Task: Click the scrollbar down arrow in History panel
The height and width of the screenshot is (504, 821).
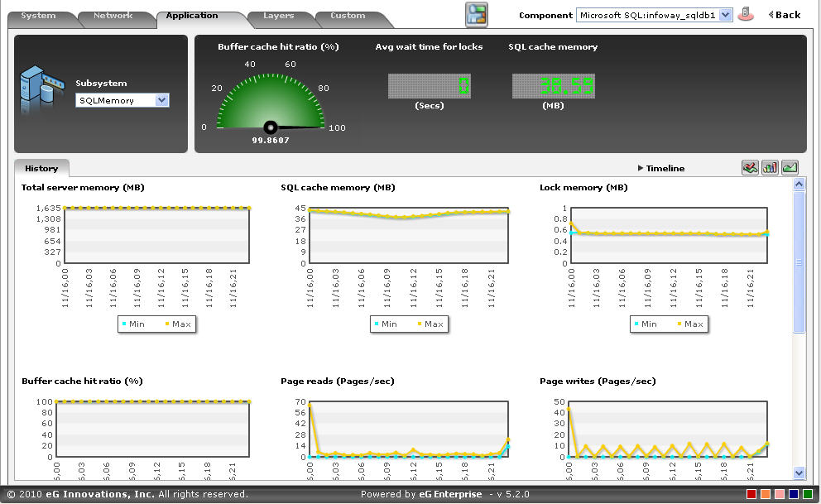Action: [x=799, y=473]
